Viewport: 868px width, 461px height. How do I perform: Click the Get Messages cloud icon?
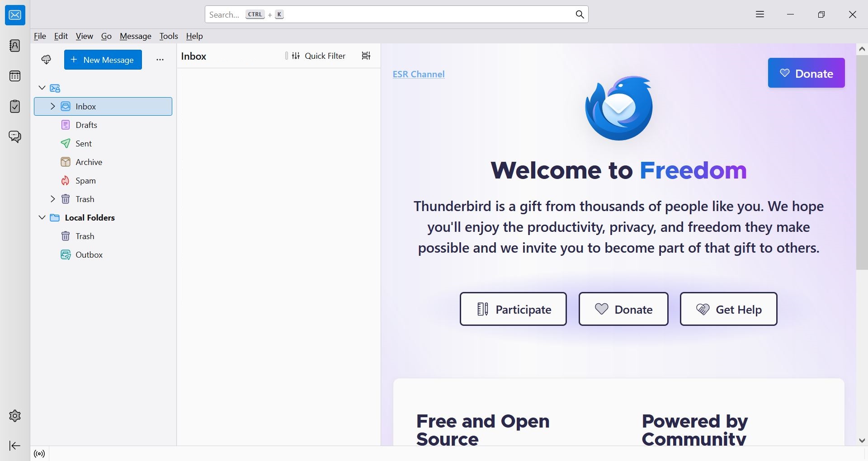pyautogui.click(x=46, y=60)
